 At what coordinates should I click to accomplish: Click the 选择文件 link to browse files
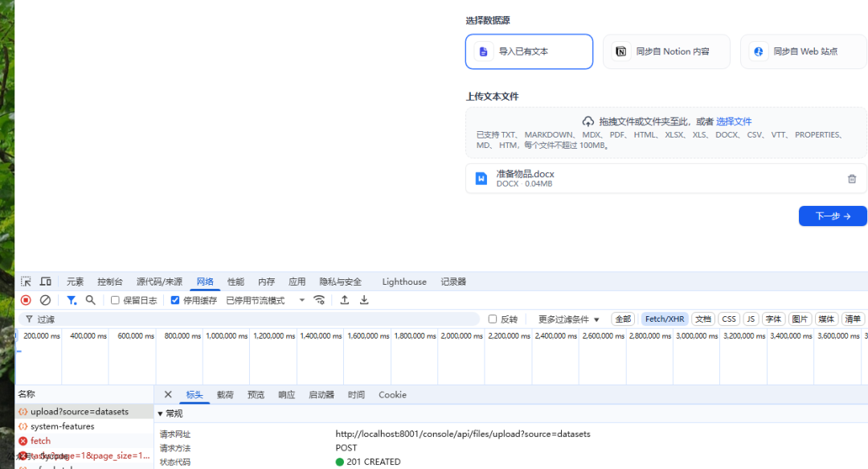coord(734,121)
